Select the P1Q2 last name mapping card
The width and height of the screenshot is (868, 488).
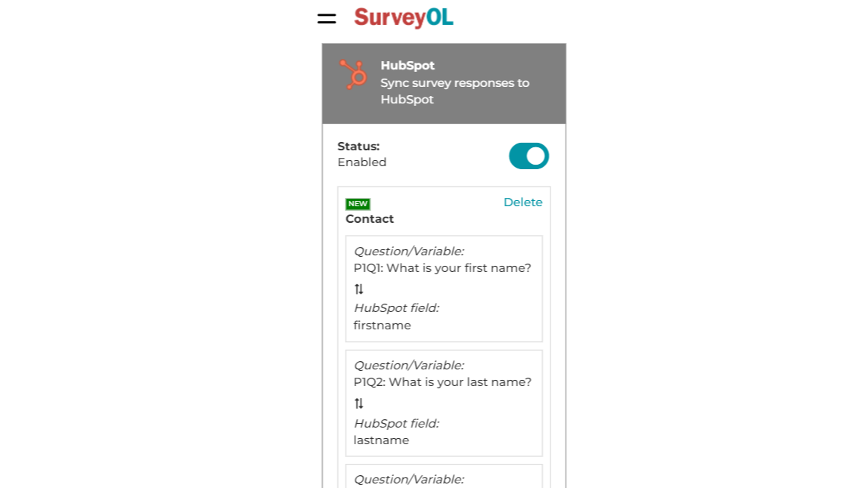tap(444, 403)
